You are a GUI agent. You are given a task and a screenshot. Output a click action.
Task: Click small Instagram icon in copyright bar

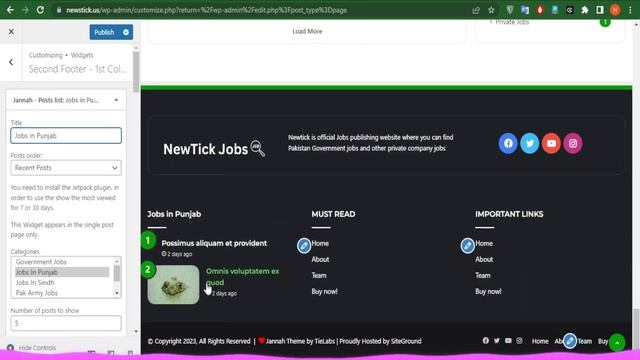(519, 340)
